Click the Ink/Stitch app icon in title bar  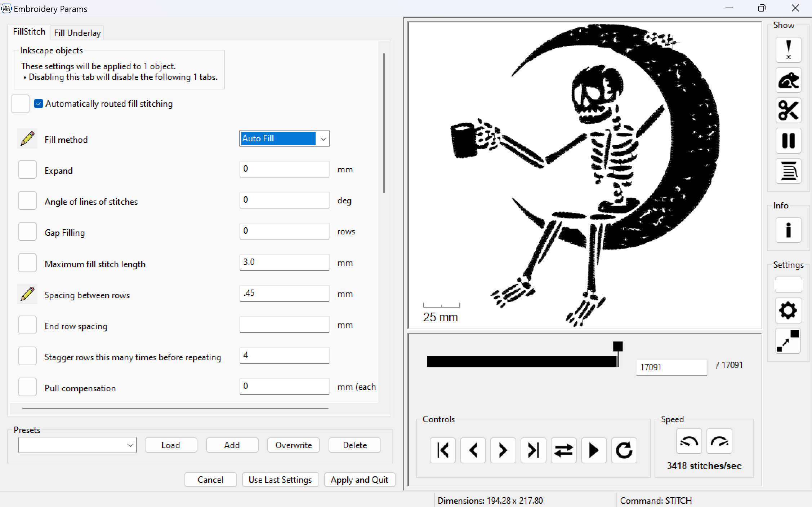6,8
